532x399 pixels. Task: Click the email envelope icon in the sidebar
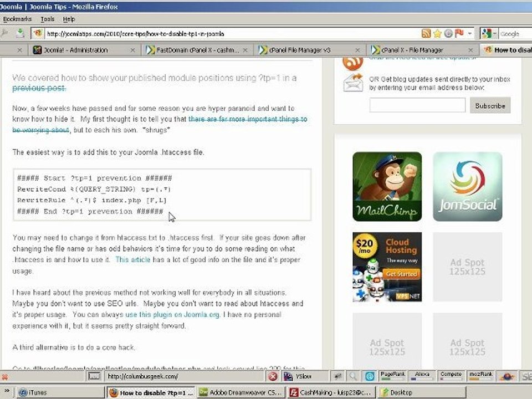[353, 83]
